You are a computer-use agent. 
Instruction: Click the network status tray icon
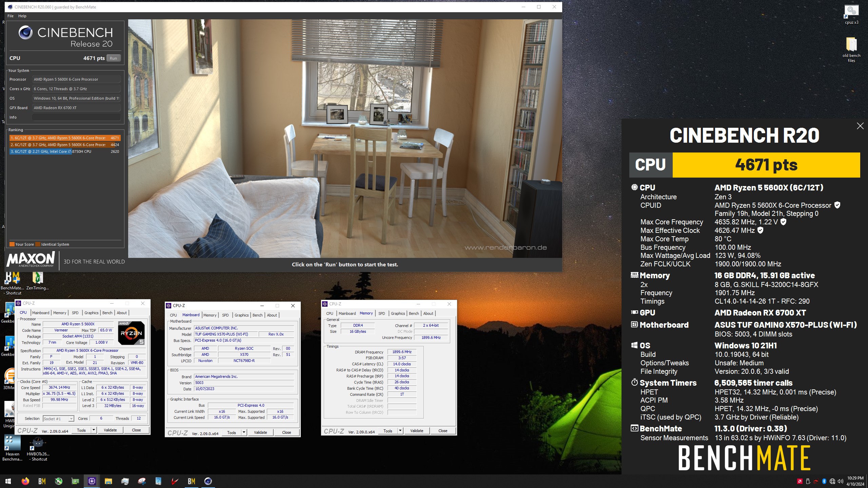coord(832,481)
